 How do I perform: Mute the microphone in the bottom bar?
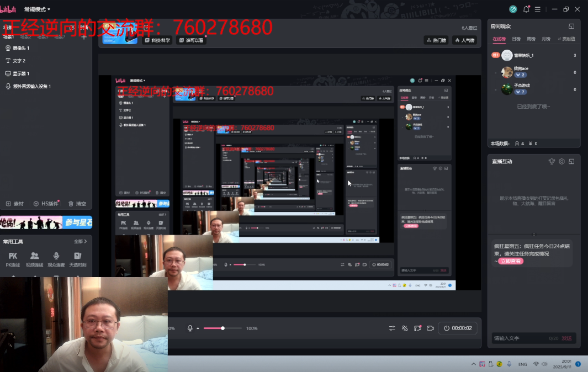[x=190, y=328]
